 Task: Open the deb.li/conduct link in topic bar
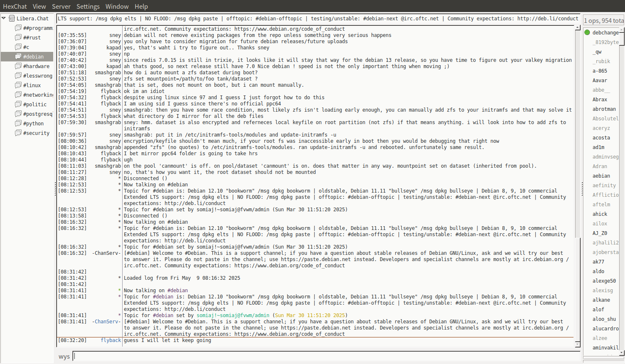pyautogui.click(x=548, y=19)
